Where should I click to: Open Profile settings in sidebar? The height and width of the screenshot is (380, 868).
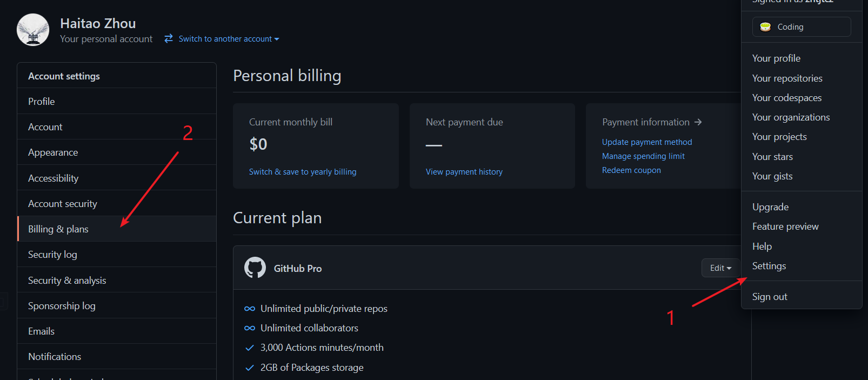click(x=117, y=101)
